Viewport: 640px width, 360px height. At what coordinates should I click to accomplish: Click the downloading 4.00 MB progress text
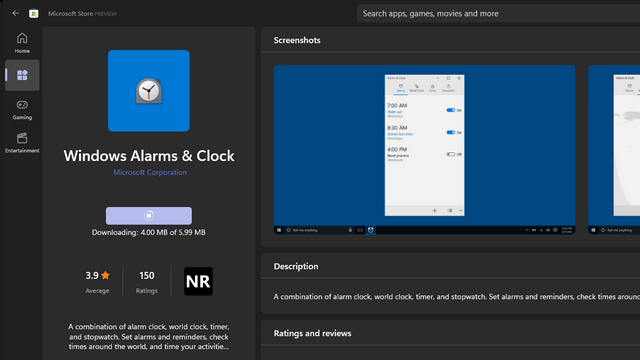149,232
